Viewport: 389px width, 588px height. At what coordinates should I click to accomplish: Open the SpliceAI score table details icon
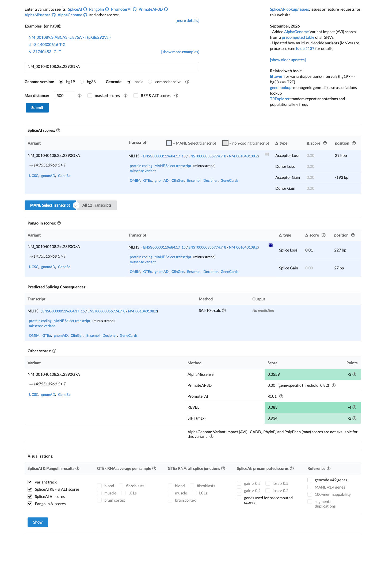pyautogui.click(x=267, y=154)
